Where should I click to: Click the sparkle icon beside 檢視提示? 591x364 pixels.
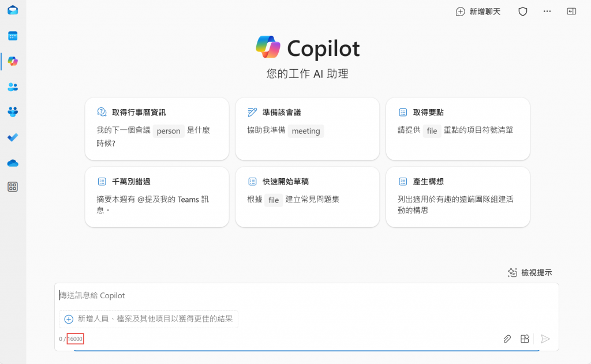point(513,272)
